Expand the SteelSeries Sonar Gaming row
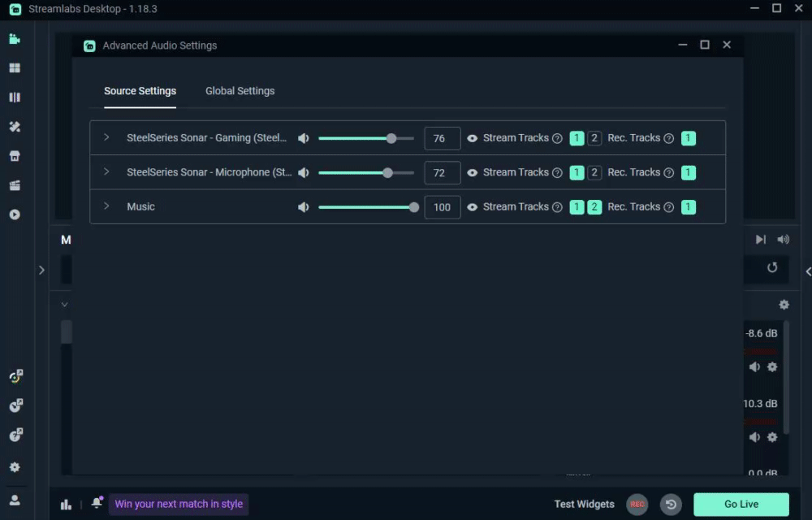 coord(106,137)
